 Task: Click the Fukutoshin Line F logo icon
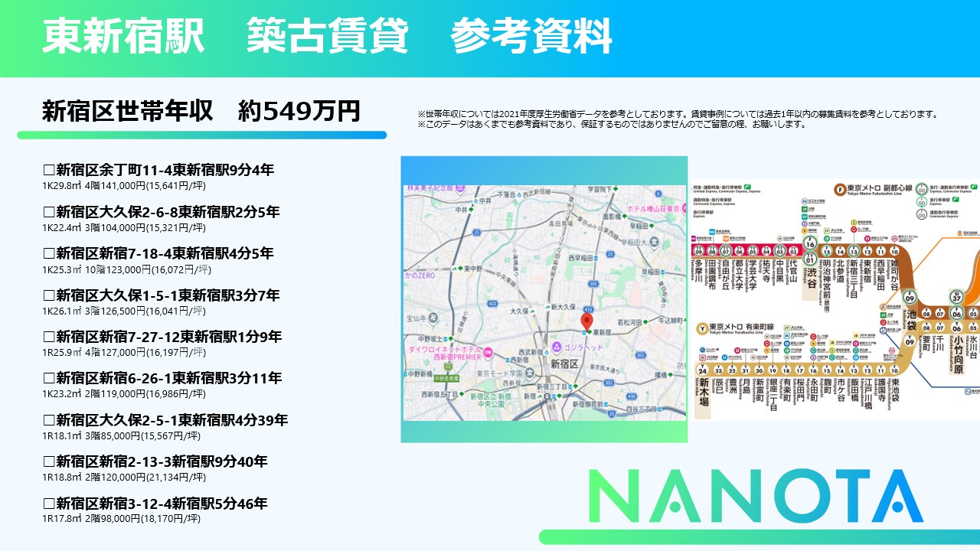(x=841, y=187)
